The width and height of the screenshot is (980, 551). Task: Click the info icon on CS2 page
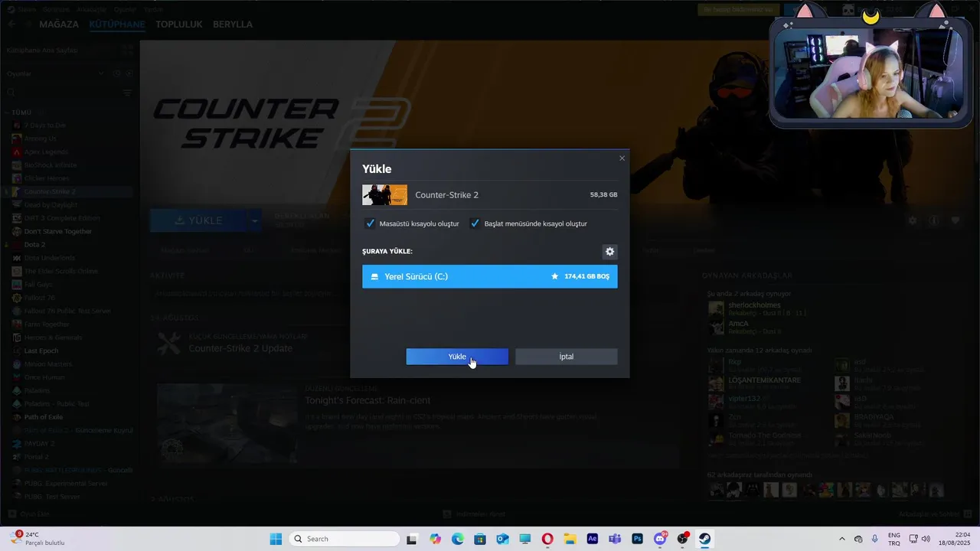934,220
